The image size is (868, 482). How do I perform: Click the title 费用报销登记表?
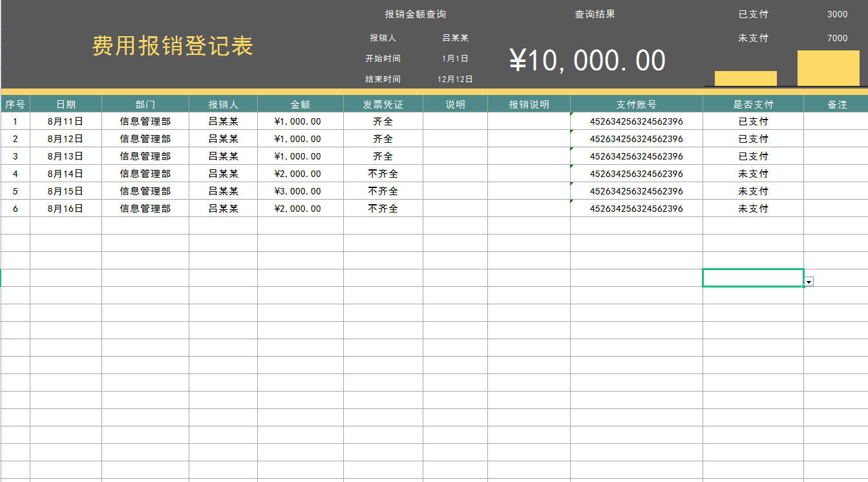point(172,46)
